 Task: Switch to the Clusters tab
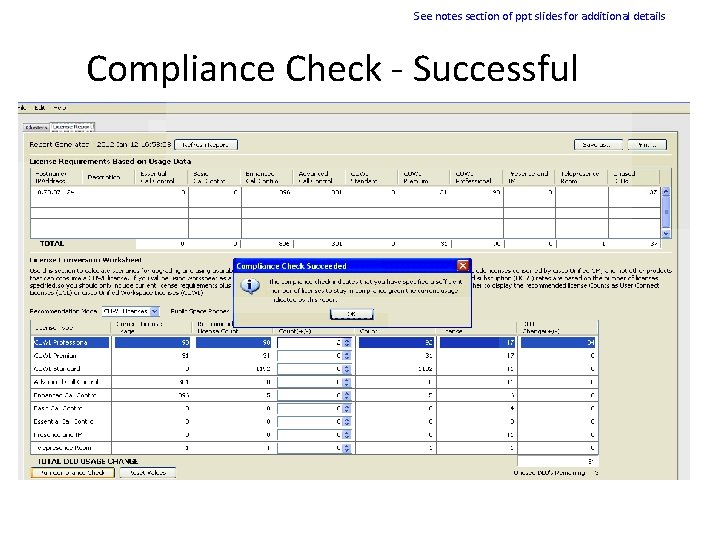pyautogui.click(x=36, y=127)
